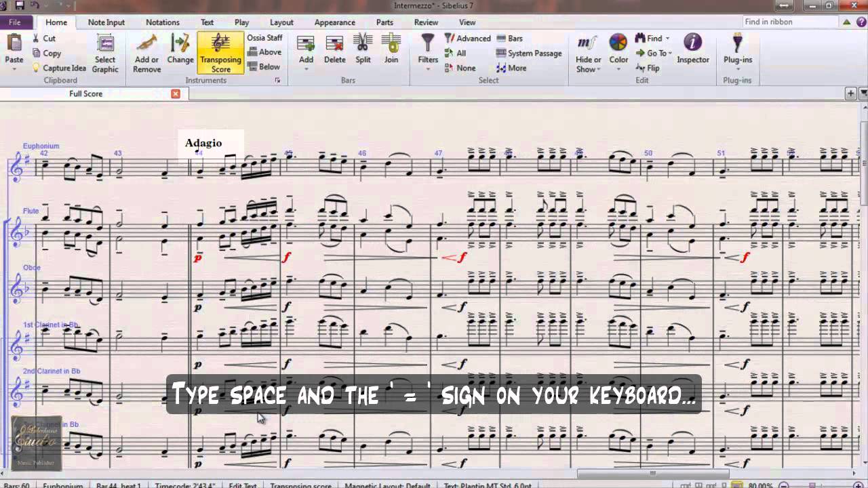
Task: Cut the selection with scissors icon
Action: coord(44,39)
